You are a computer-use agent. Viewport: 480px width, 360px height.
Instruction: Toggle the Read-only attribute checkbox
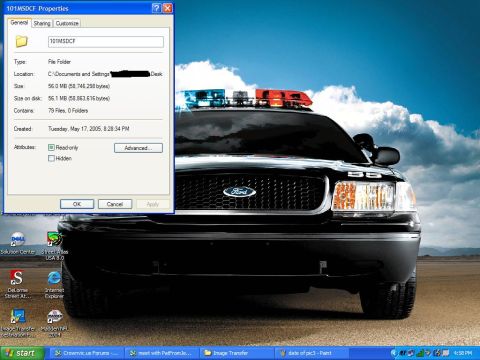pos(51,147)
